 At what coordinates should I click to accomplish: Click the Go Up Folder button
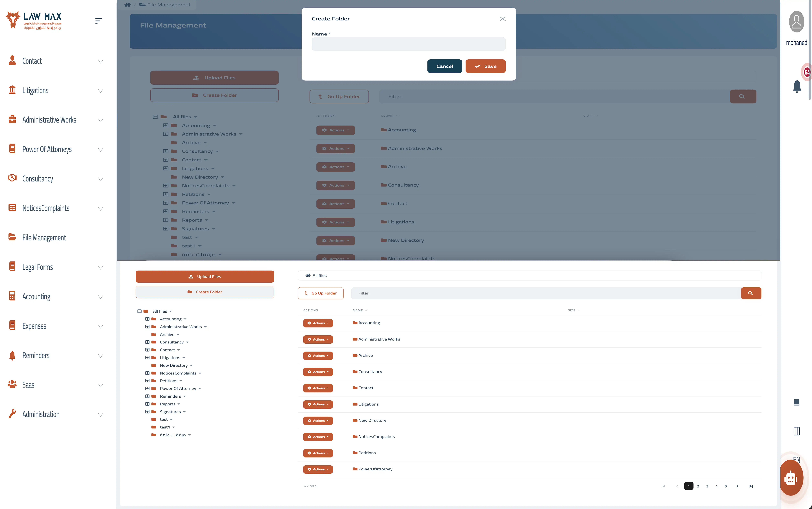pos(321,293)
